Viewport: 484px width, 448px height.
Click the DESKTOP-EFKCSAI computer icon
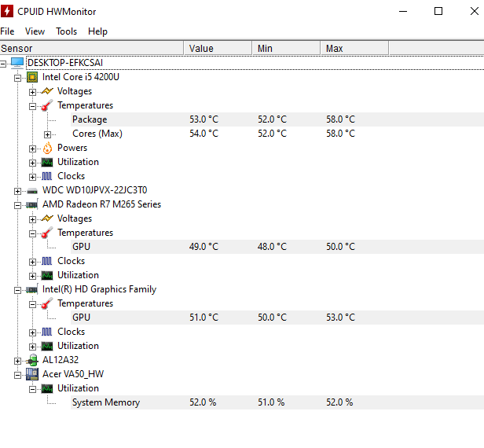17,63
